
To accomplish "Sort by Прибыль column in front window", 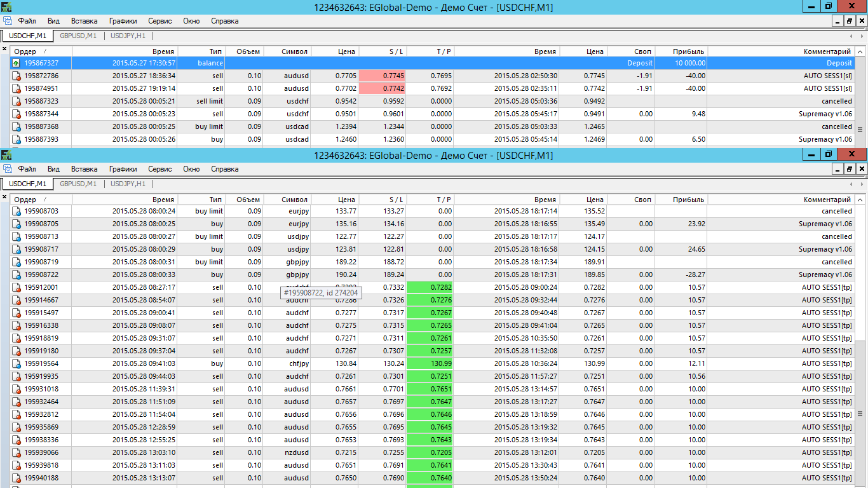I will point(681,200).
